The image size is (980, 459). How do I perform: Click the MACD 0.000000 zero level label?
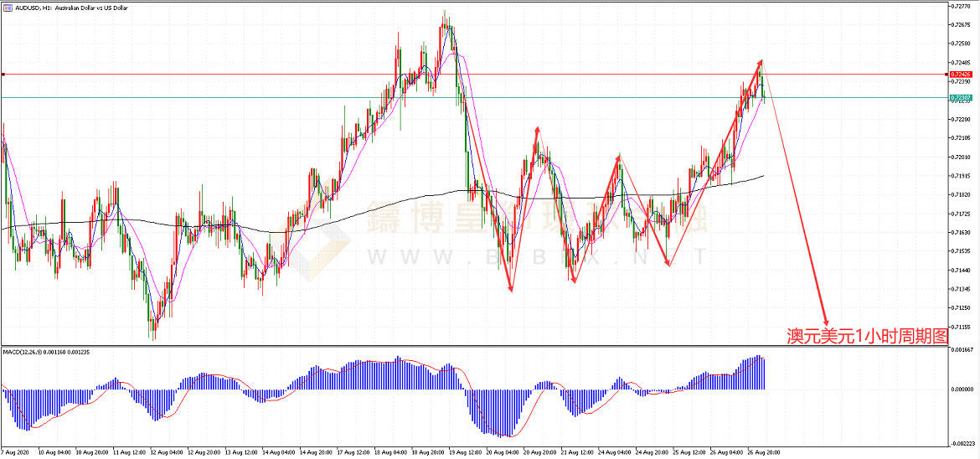tap(963, 389)
